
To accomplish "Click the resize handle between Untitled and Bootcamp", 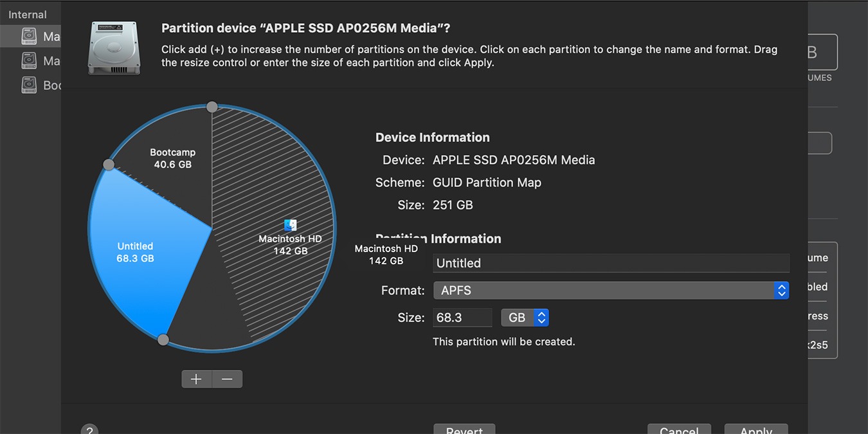I will coord(108,165).
